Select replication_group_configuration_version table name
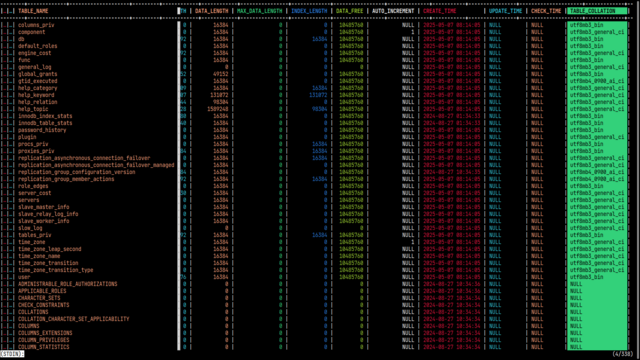 coord(77,172)
